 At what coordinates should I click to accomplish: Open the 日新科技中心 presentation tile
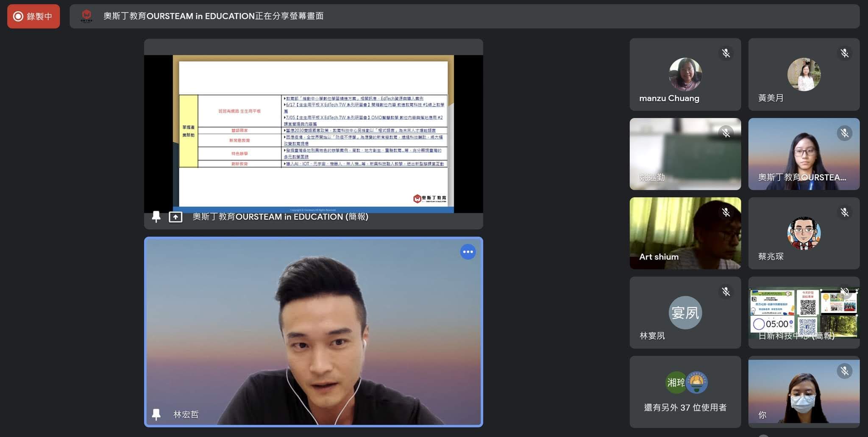(804, 313)
